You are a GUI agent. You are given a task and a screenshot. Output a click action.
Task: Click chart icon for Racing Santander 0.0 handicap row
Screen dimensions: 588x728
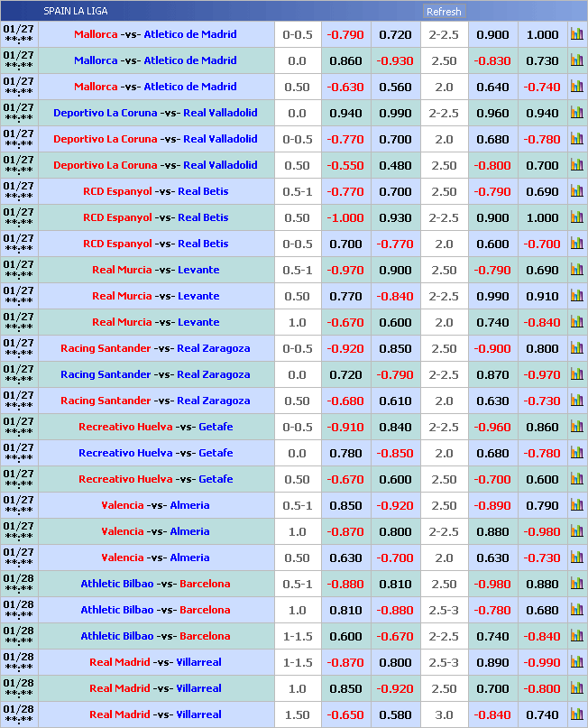pos(576,374)
